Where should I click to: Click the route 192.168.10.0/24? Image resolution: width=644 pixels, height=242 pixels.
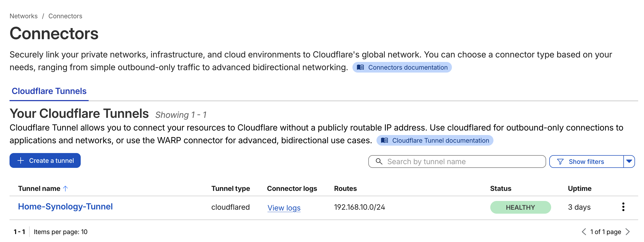coord(360,207)
